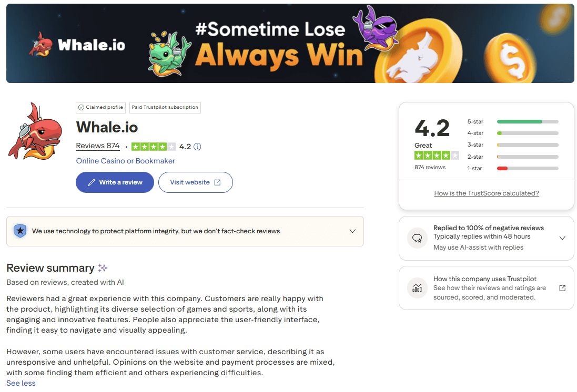The width and height of the screenshot is (577, 392).
Task: Open the Reviews 874 link
Action: [x=98, y=146]
